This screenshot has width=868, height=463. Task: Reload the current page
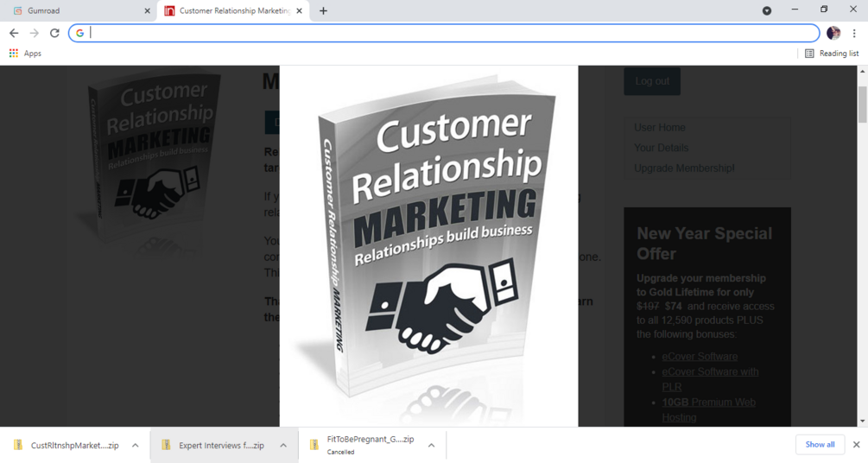54,33
